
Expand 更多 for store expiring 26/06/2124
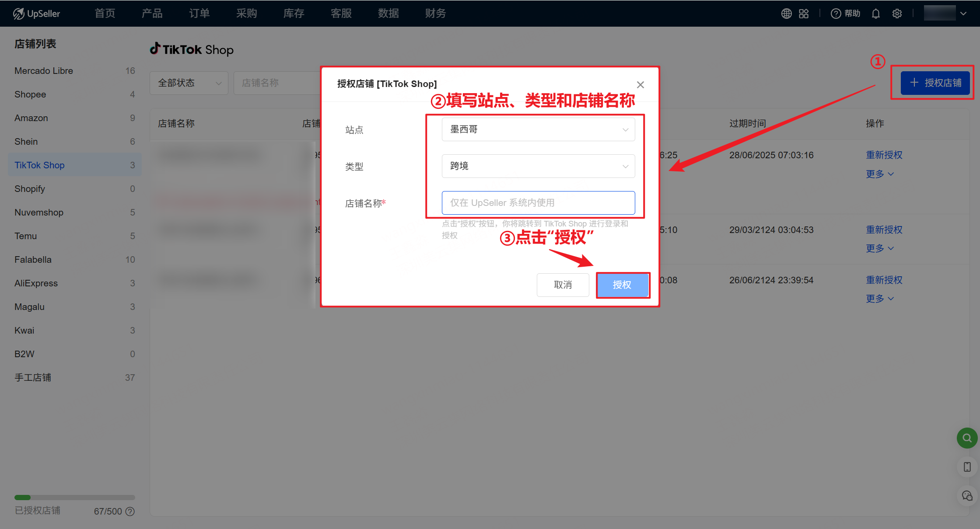(x=880, y=299)
